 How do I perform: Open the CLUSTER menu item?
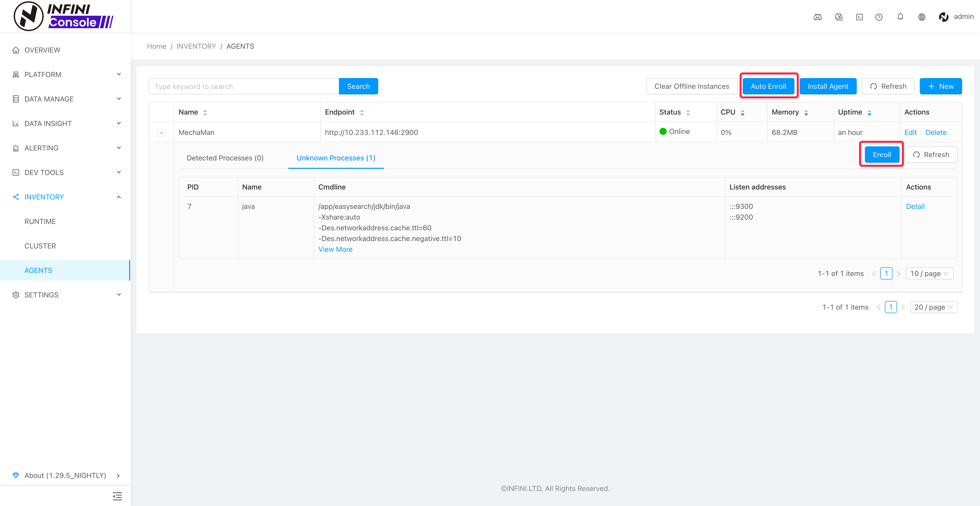click(40, 246)
